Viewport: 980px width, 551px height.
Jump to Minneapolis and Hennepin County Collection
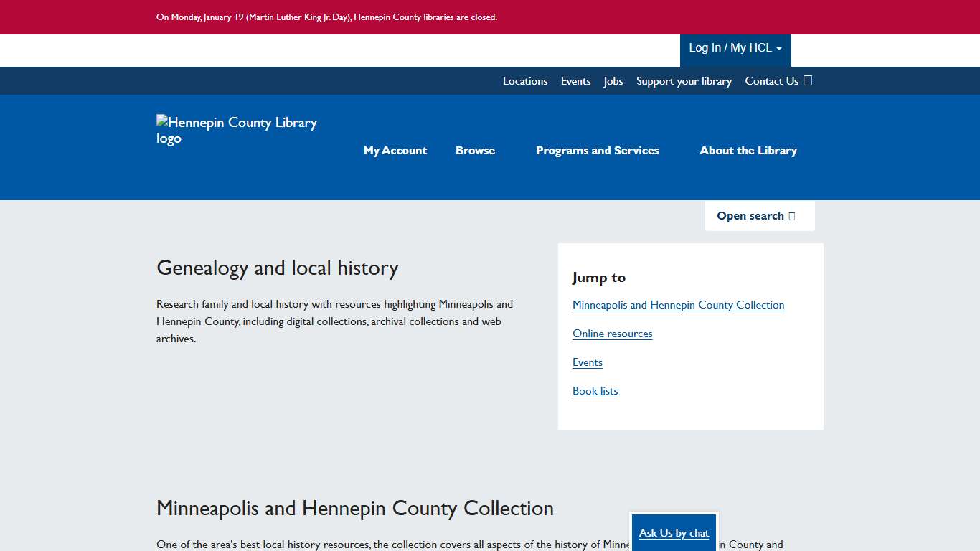coord(678,305)
